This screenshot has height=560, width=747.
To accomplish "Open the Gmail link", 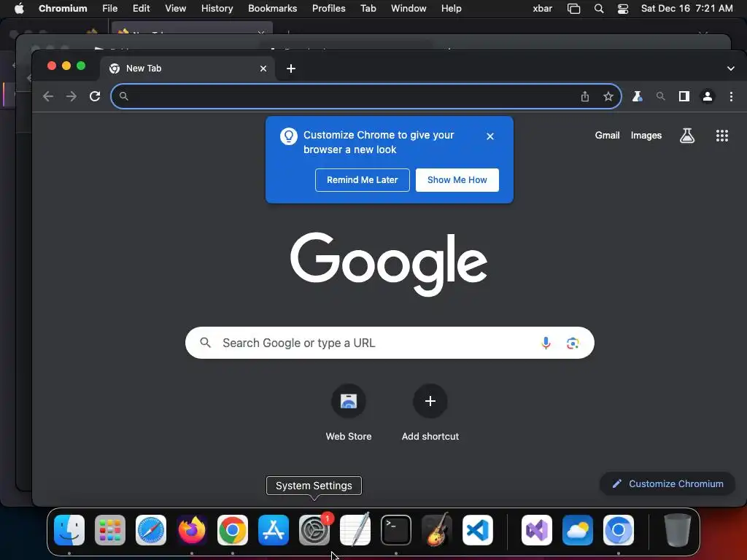I will coord(607,136).
